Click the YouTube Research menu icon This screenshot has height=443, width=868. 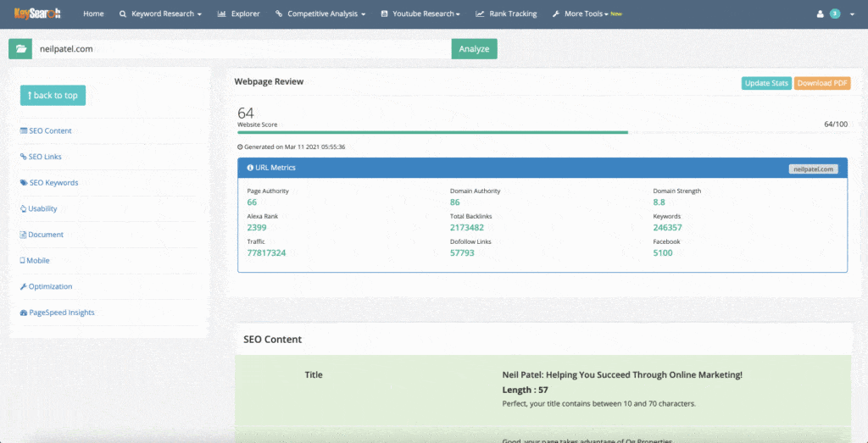pyautogui.click(x=384, y=14)
